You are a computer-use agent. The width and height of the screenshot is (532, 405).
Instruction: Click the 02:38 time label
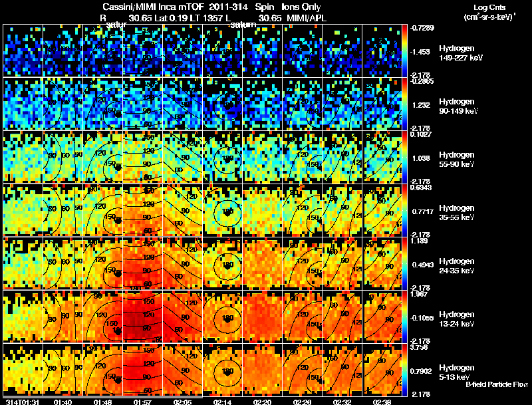pyautogui.click(x=382, y=402)
